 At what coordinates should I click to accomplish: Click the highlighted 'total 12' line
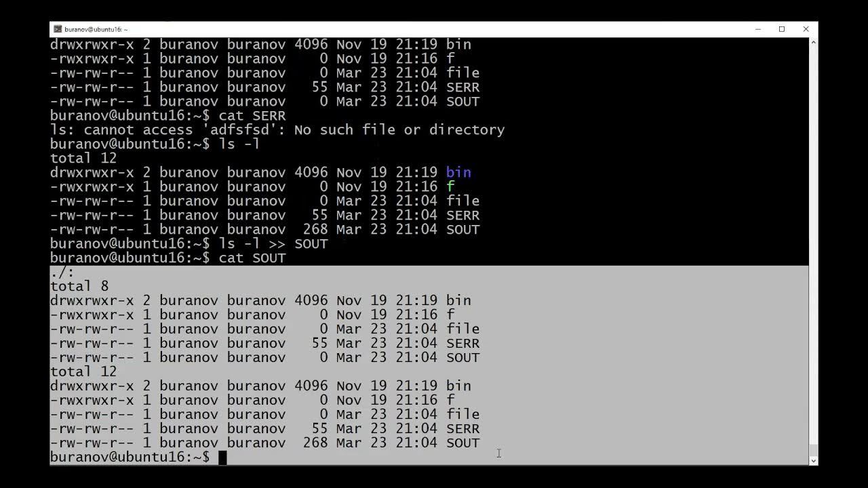tap(83, 372)
